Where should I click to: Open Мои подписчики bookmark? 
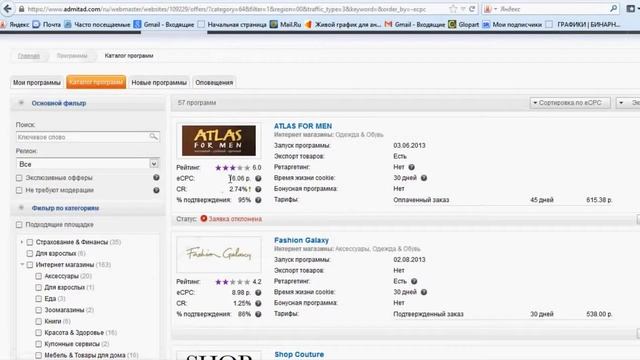click(x=512, y=24)
